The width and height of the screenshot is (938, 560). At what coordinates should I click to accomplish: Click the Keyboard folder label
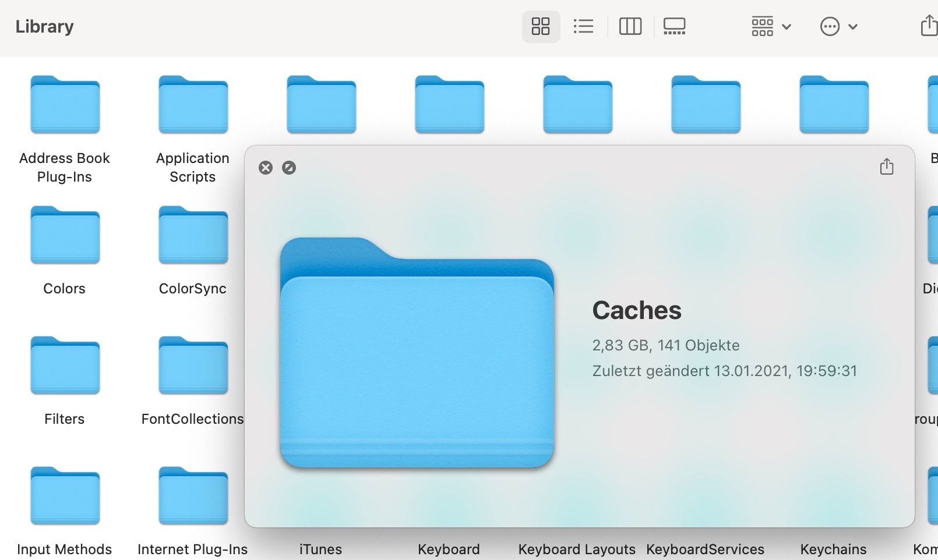[x=449, y=549]
